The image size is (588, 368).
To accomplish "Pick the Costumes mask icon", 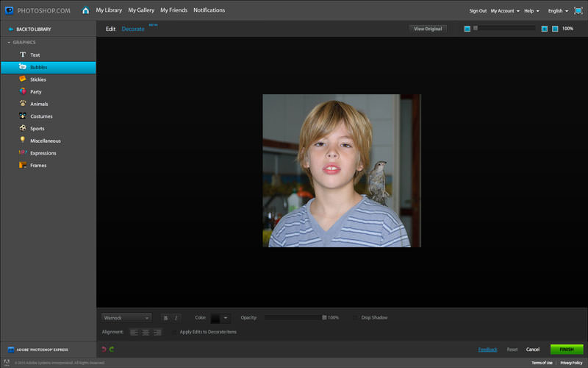I will [23, 116].
